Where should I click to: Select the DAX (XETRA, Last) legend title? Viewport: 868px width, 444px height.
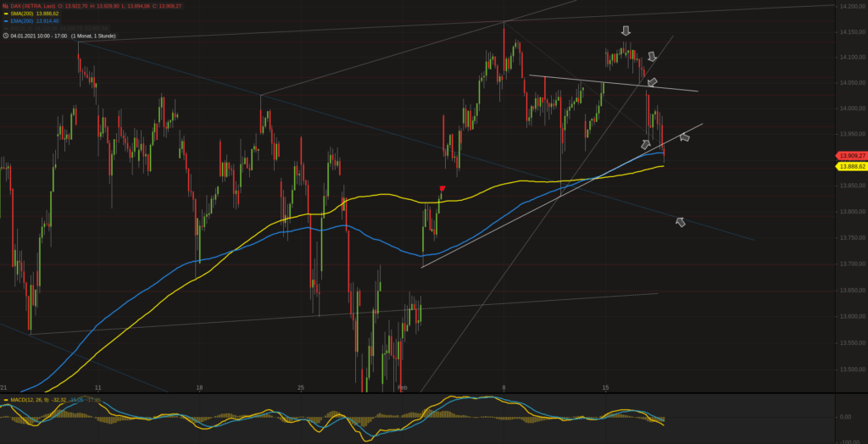[32, 6]
